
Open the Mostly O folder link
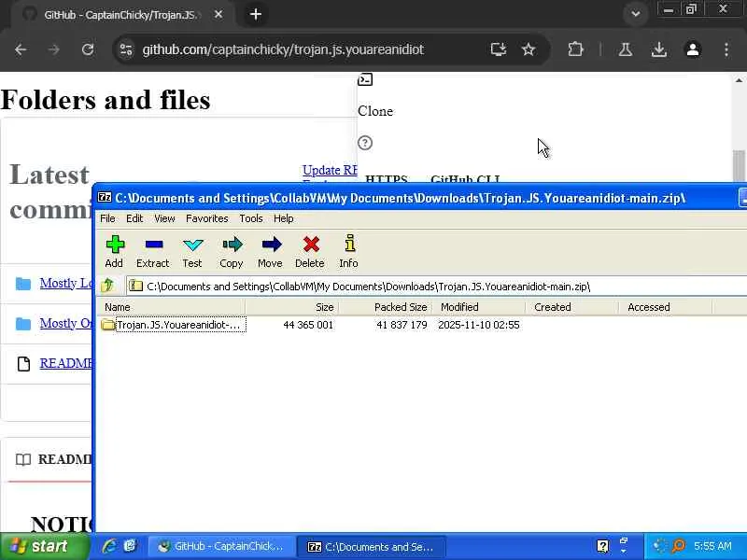(65, 323)
